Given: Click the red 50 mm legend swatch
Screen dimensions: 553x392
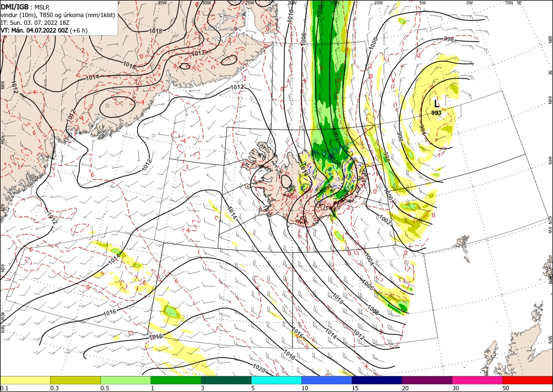Looking at the screenshot, I should click(x=528, y=380).
